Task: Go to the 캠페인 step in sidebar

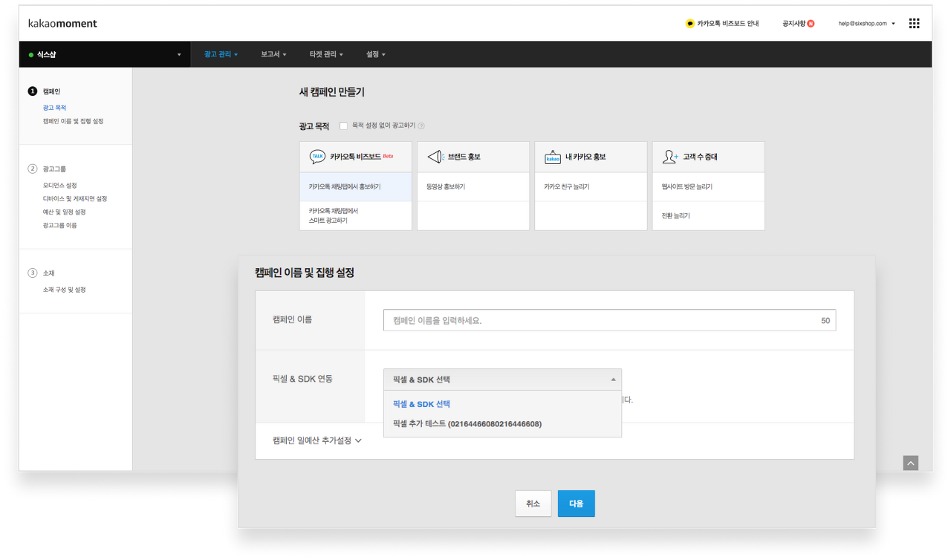Action: (x=44, y=91)
